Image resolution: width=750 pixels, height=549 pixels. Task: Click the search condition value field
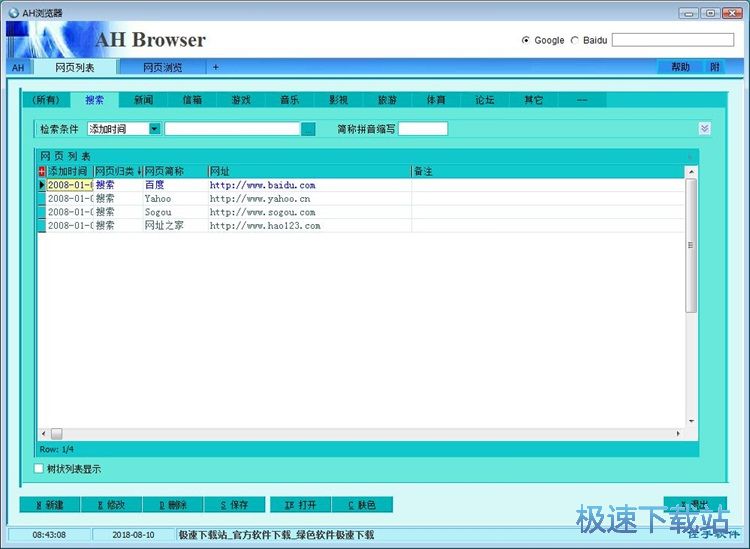click(232, 129)
